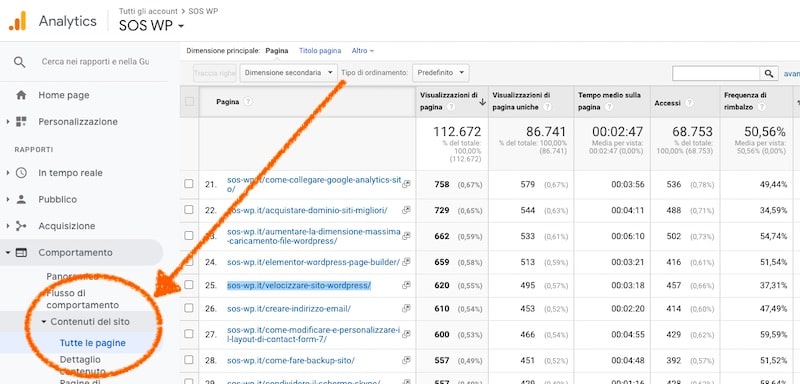Image resolution: width=800 pixels, height=384 pixels.
Task: Click the Pubblico person icon
Action: click(21, 199)
